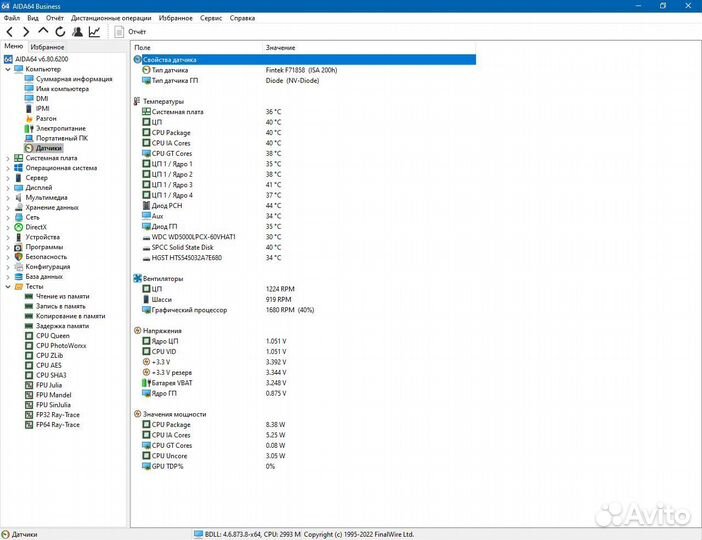Viewport: 702px width, 540px height.
Task: Click the Сеть network icon
Action: tap(18, 217)
